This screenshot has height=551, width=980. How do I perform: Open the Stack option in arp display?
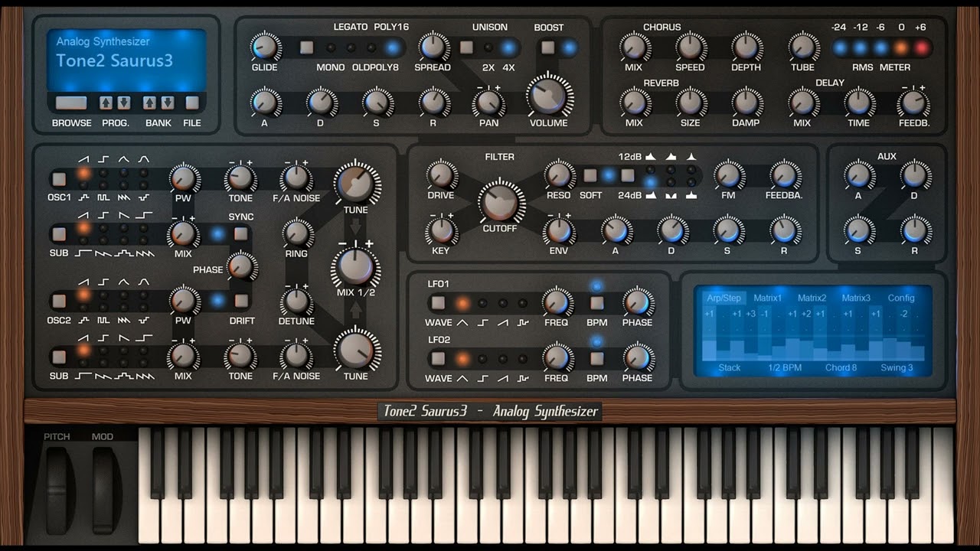[x=730, y=368]
